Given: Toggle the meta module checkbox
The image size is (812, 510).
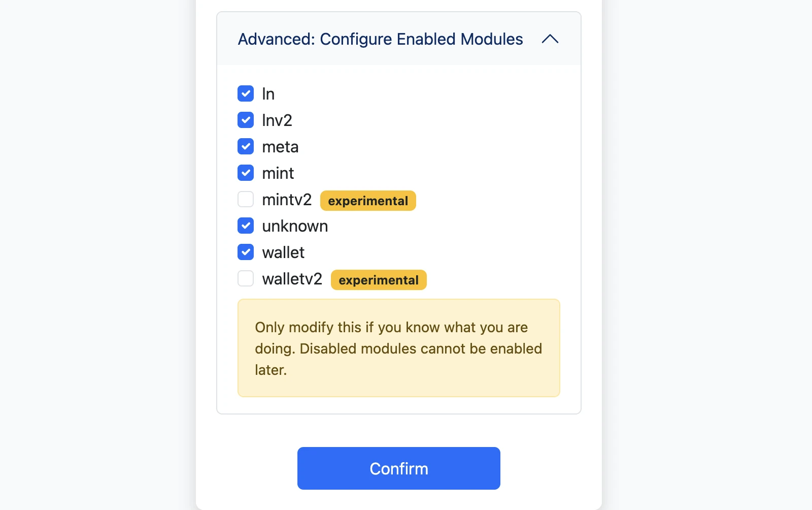Looking at the screenshot, I should [x=246, y=146].
